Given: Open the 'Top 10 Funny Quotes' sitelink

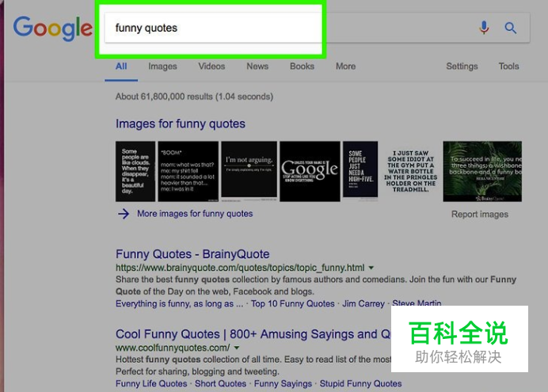Looking at the screenshot, I should click(x=292, y=303).
